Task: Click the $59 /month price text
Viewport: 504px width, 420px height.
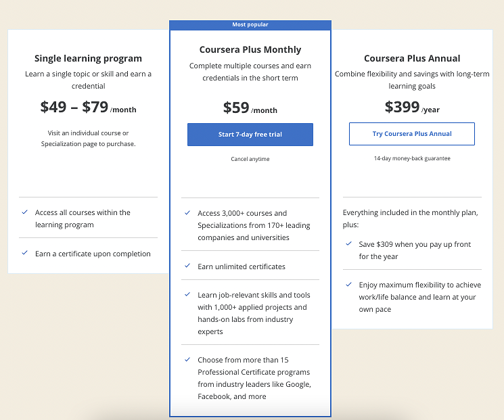Action: 250,108
